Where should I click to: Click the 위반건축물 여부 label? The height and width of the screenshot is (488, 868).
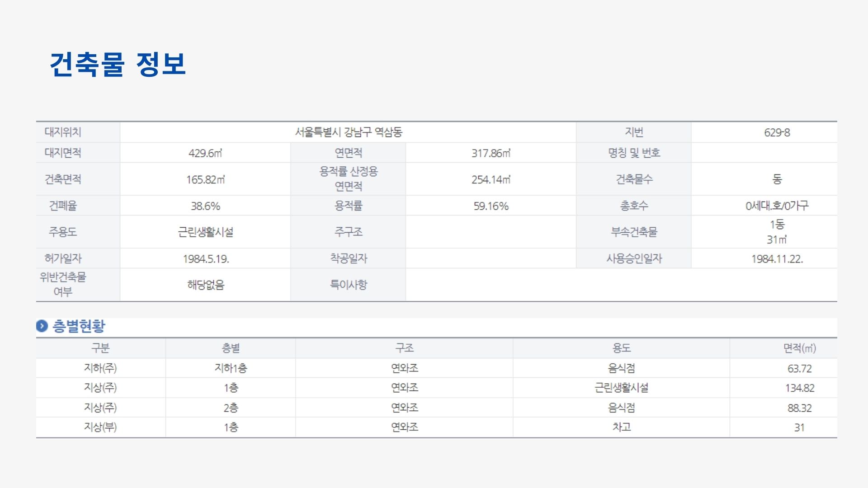click(63, 284)
